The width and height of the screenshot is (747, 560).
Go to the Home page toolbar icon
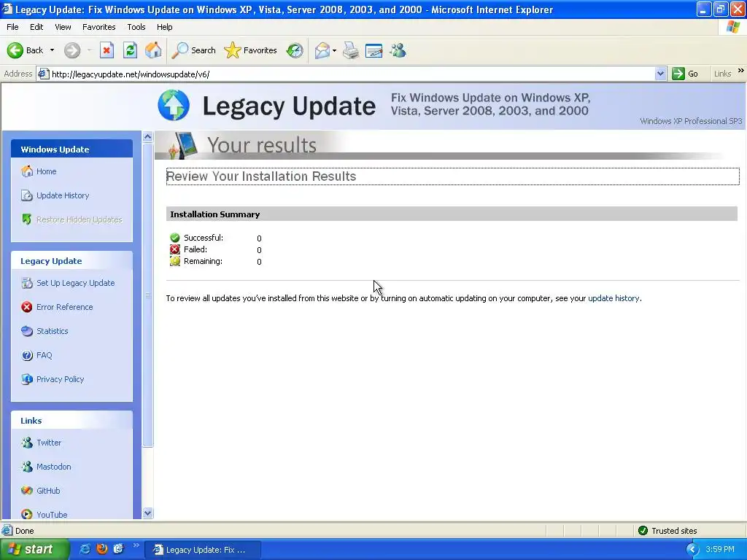pyautogui.click(x=153, y=50)
